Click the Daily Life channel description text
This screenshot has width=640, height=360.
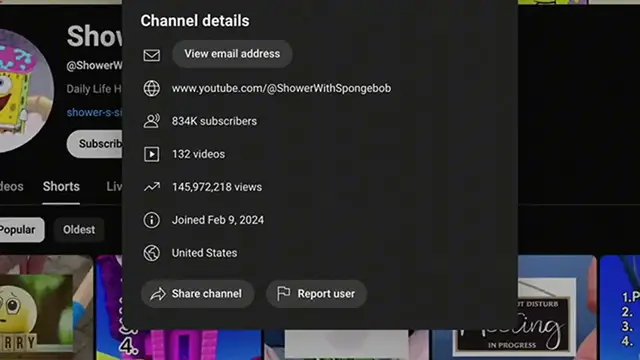point(94,89)
